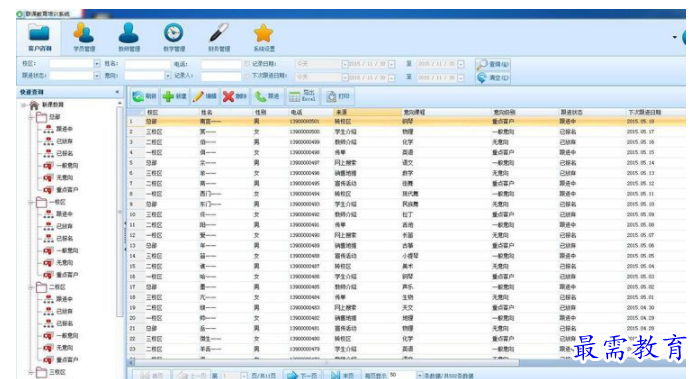Click the green plus 新建 button
The image size is (695, 379).
pyautogui.click(x=175, y=96)
